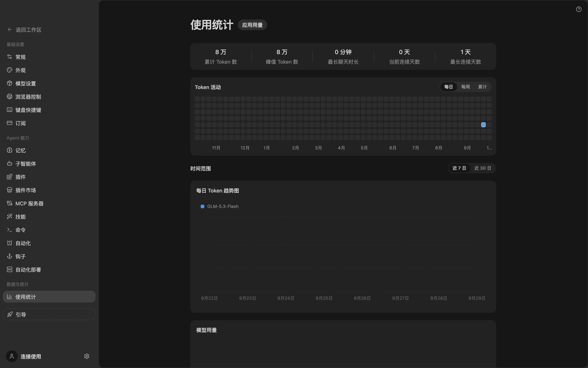Click the GLM-5.3-Flash legend label
The height and width of the screenshot is (368, 588).
point(223,206)
